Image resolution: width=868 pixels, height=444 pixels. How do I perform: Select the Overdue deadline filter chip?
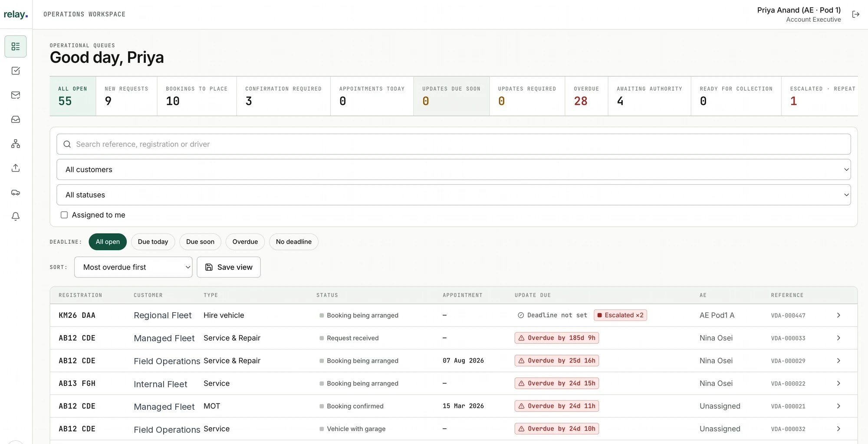245,242
